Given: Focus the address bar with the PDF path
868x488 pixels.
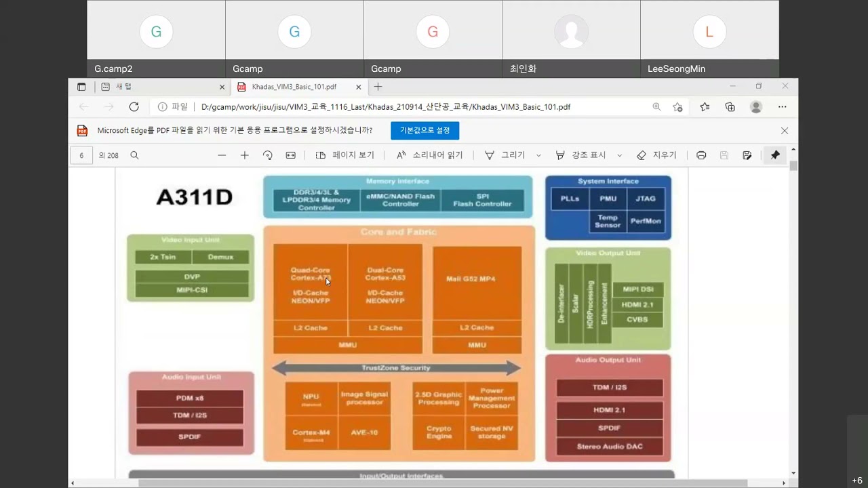Looking at the screenshot, I should pyautogui.click(x=385, y=107).
